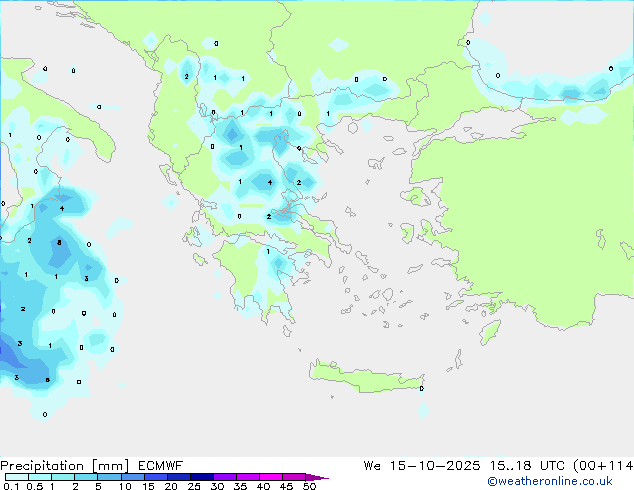Click the '0.1' legend scale label
Viewport: 634px width, 490px height.
[x=11, y=486]
